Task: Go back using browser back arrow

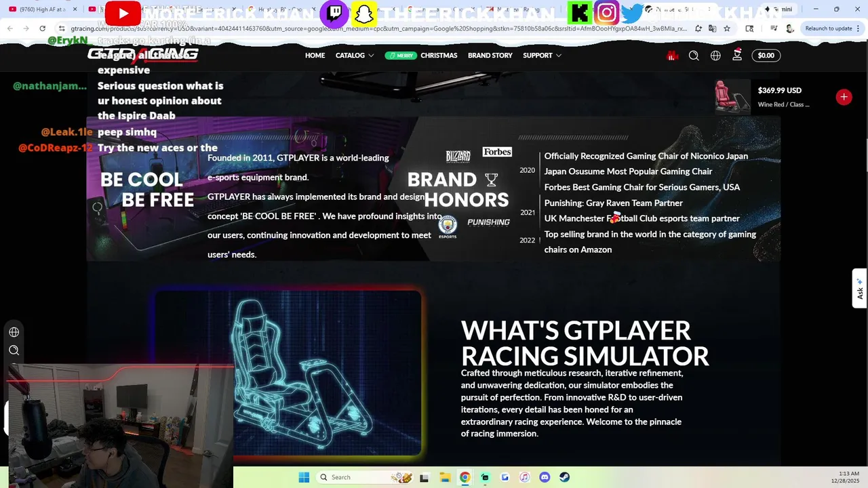Action: click(9, 28)
